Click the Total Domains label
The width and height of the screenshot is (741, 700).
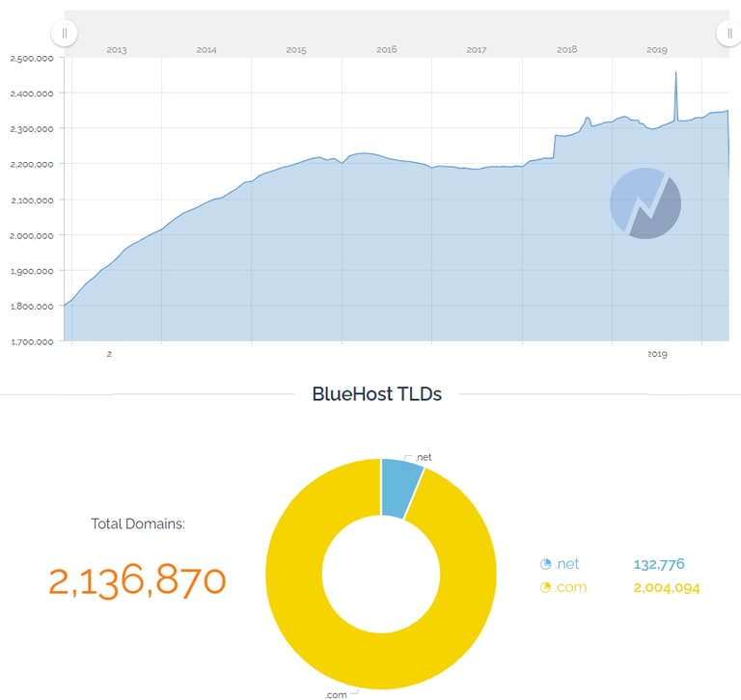[x=138, y=524]
